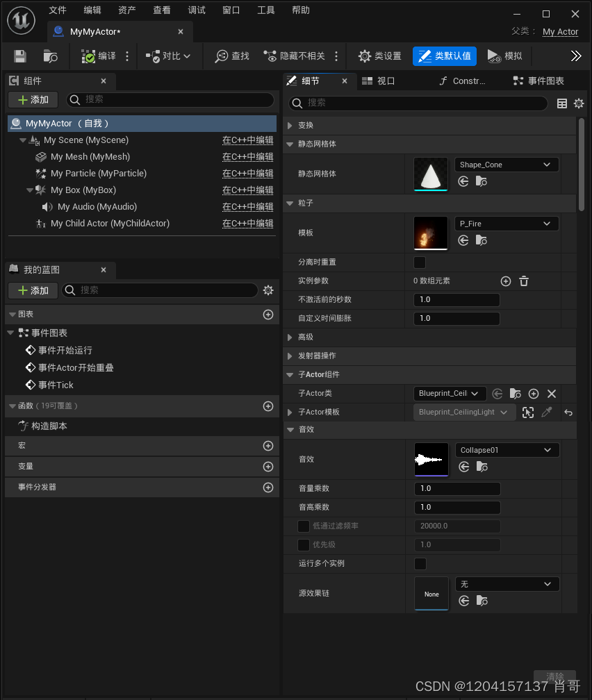The image size is (592, 700).
Task: Open 细节 panel settings gear
Action: [x=579, y=103]
